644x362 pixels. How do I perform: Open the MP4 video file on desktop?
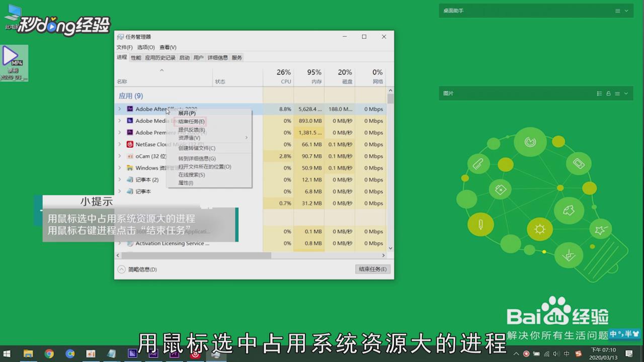[14, 63]
